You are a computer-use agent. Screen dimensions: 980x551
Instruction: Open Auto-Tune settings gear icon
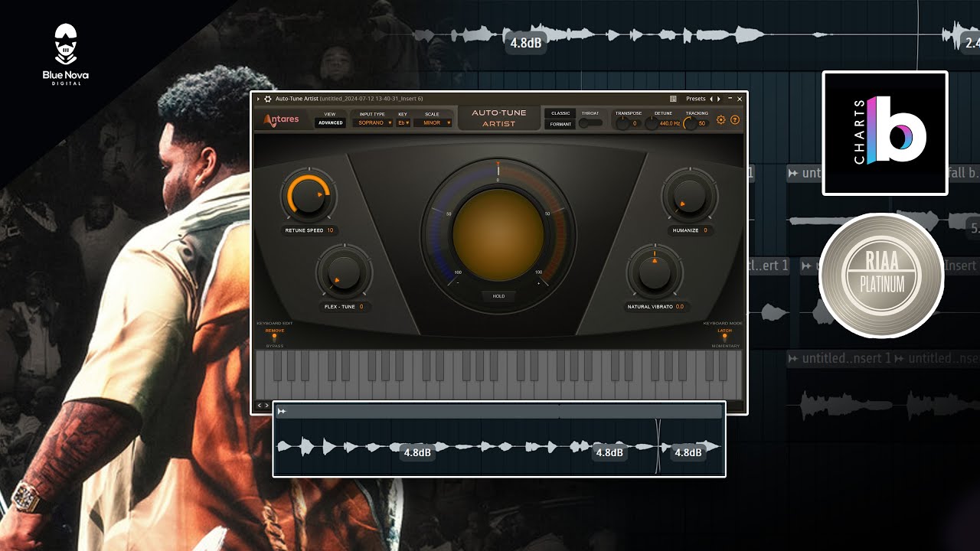coord(720,120)
